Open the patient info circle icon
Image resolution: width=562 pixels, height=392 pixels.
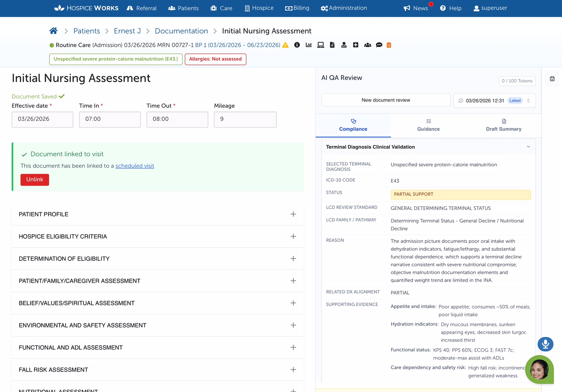click(x=297, y=45)
